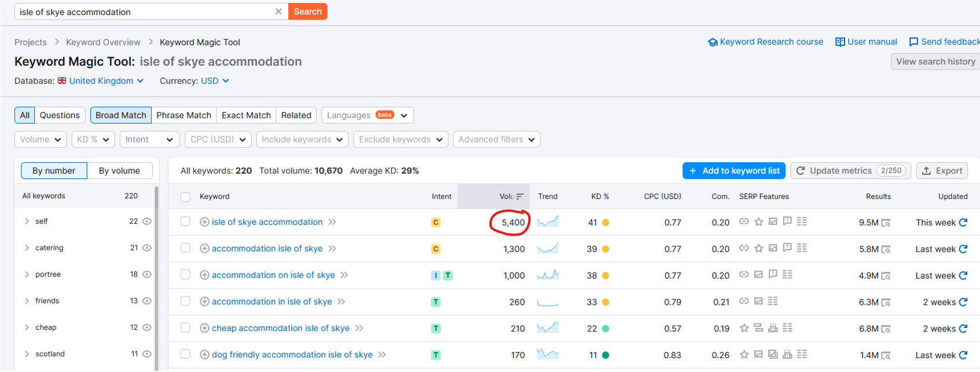
Task: Click the plus icon beside dog friendly accommodation keyword
Action: coord(204,355)
